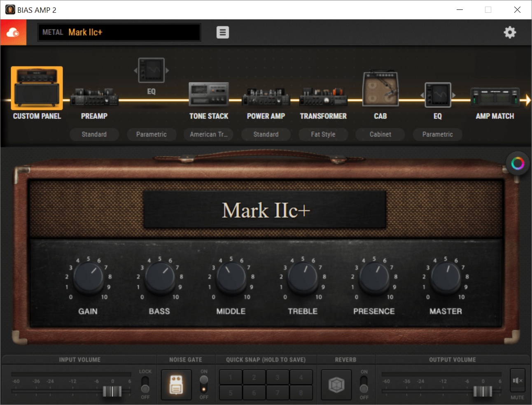Click the Mark IIc+ amp nameplate
Viewport: 532px width, 405px height.
pyautogui.click(x=265, y=210)
